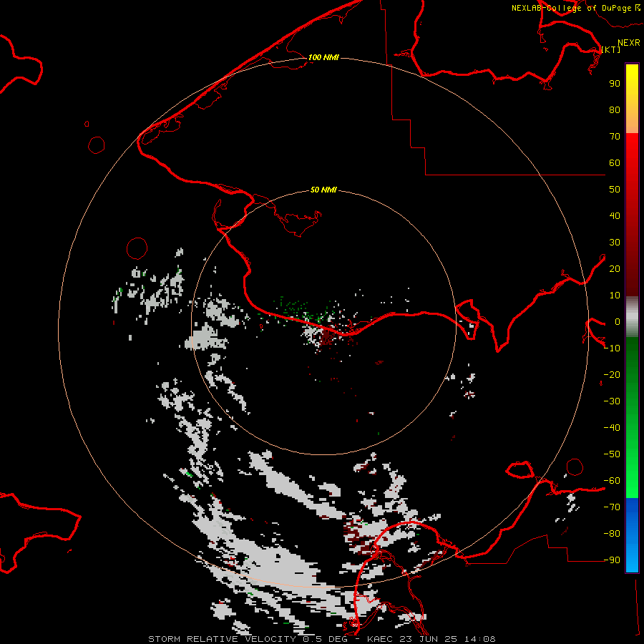
Task: Click the positive 60 knot scale value
Action: pos(615,163)
